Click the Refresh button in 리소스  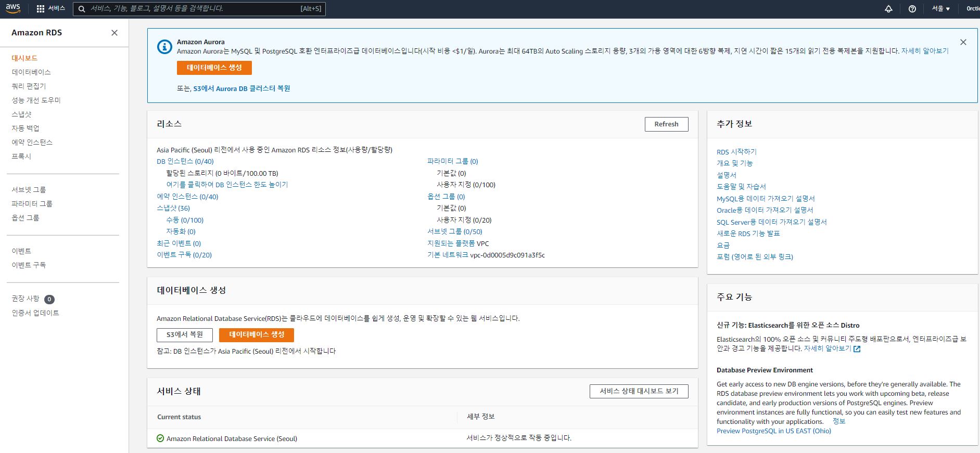[666, 124]
